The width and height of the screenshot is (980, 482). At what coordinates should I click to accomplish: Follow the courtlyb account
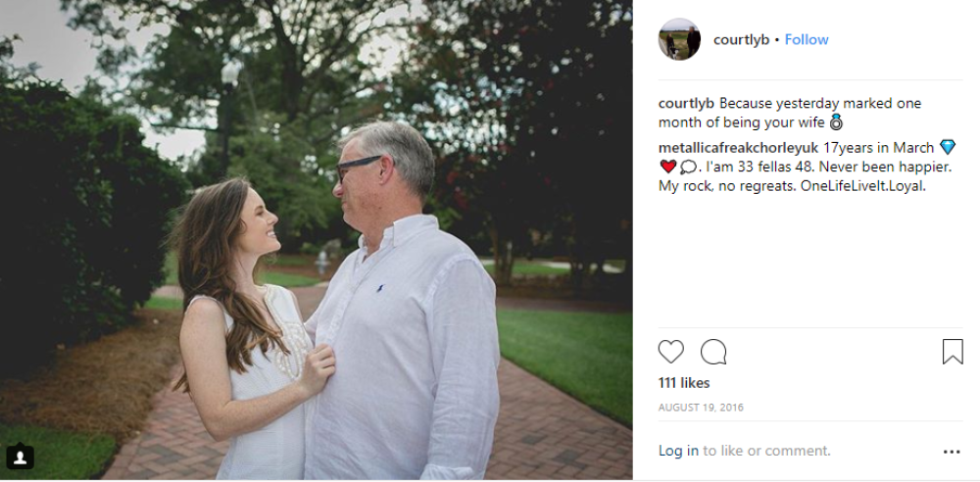tap(807, 39)
